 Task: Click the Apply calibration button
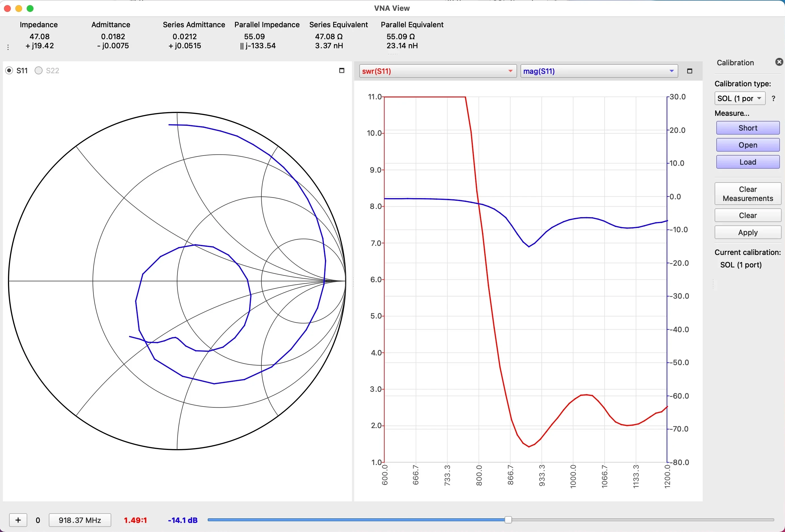748,232
